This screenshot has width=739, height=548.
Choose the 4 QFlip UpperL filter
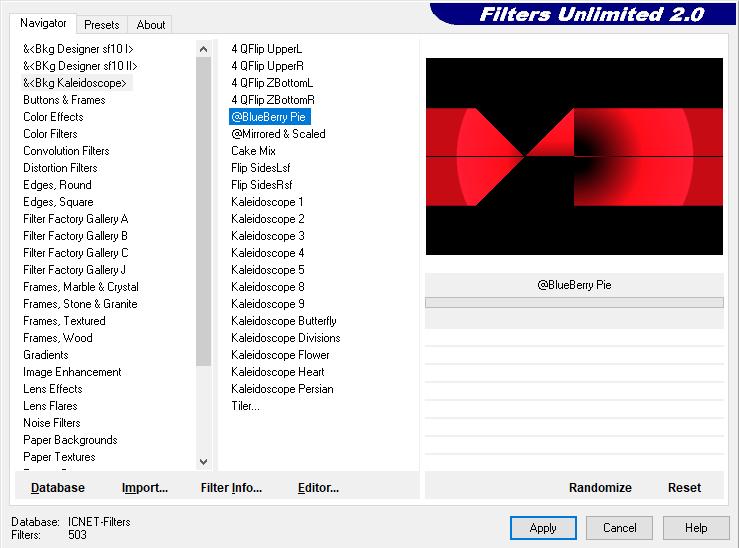click(267, 49)
